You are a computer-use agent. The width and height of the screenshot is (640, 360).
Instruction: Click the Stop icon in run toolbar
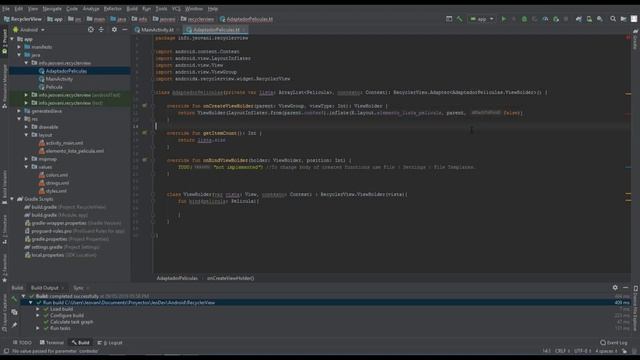click(x=566, y=19)
